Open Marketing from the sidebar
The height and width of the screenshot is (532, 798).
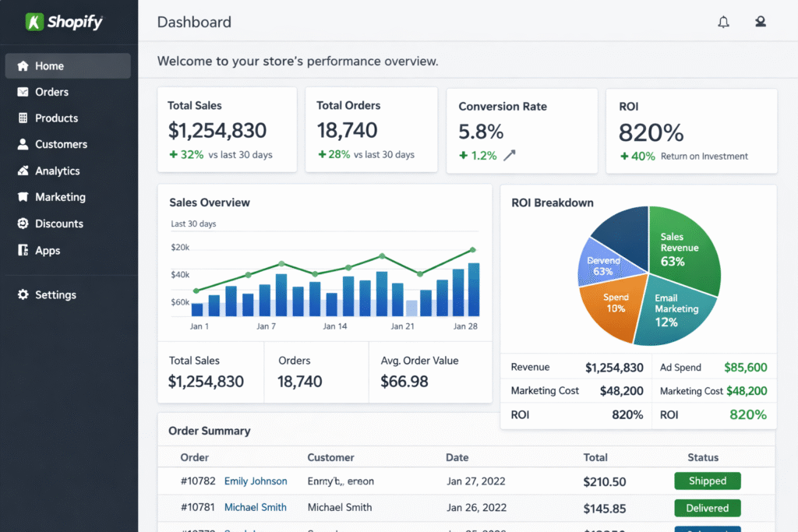[x=24, y=197]
